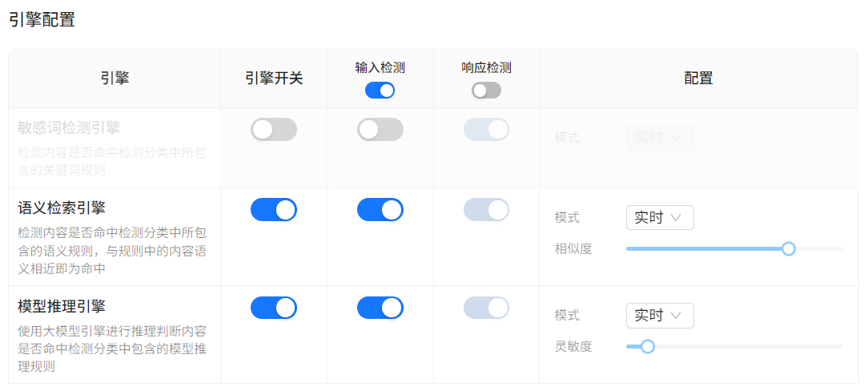Toggle the header 响应检测 switch
The image size is (868, 391).
(x=486, y=91)
